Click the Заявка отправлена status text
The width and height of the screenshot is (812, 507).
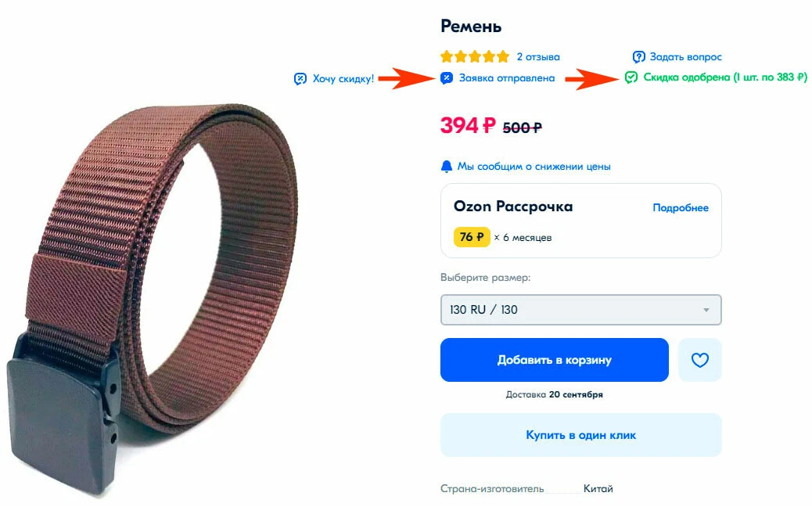coord(507,78)
